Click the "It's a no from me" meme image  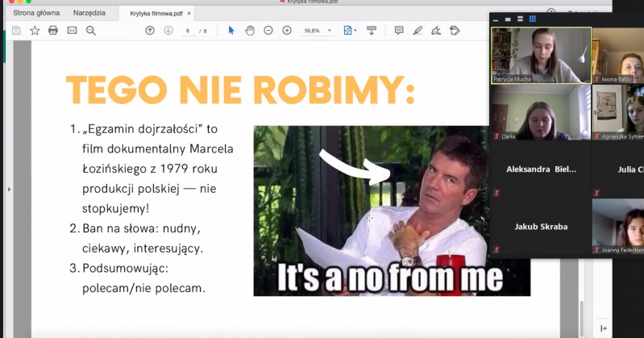[392, 211]
